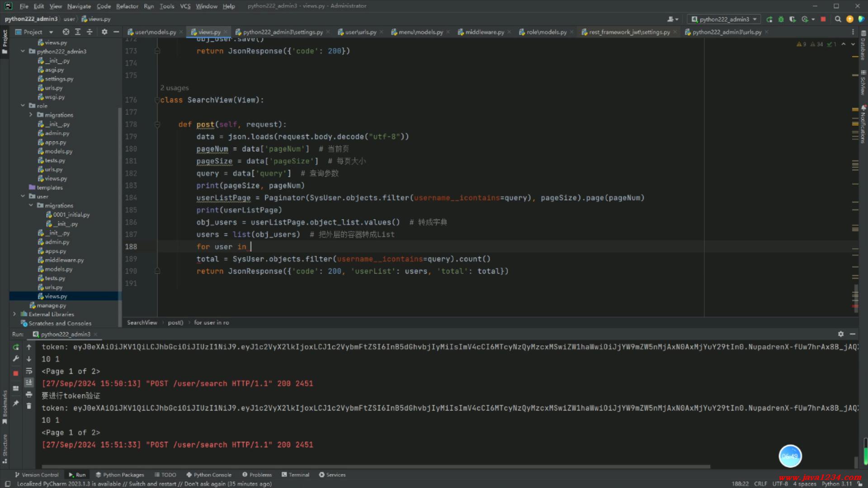Open the Refactor menu
Screen dimensions: 868x488
[127, 6]
